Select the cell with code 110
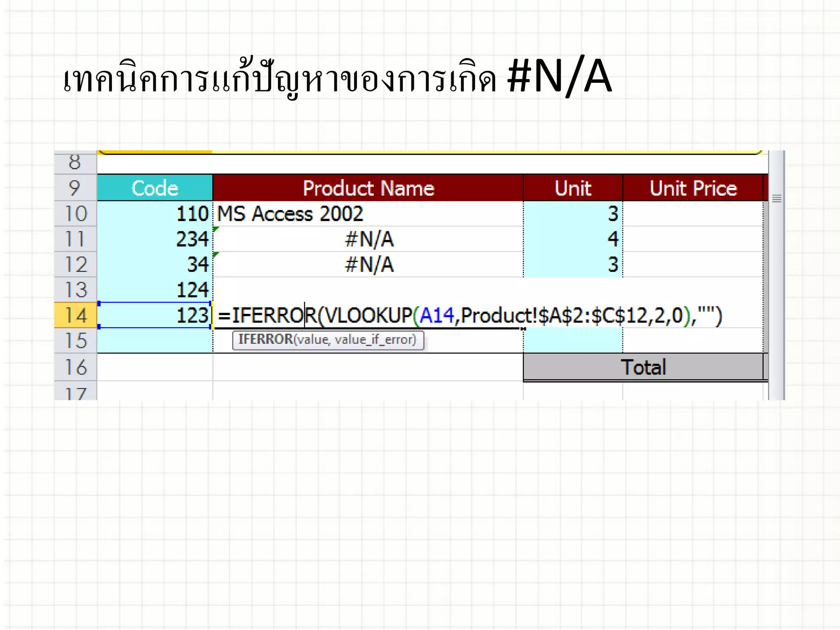 (x=155, y=214)
